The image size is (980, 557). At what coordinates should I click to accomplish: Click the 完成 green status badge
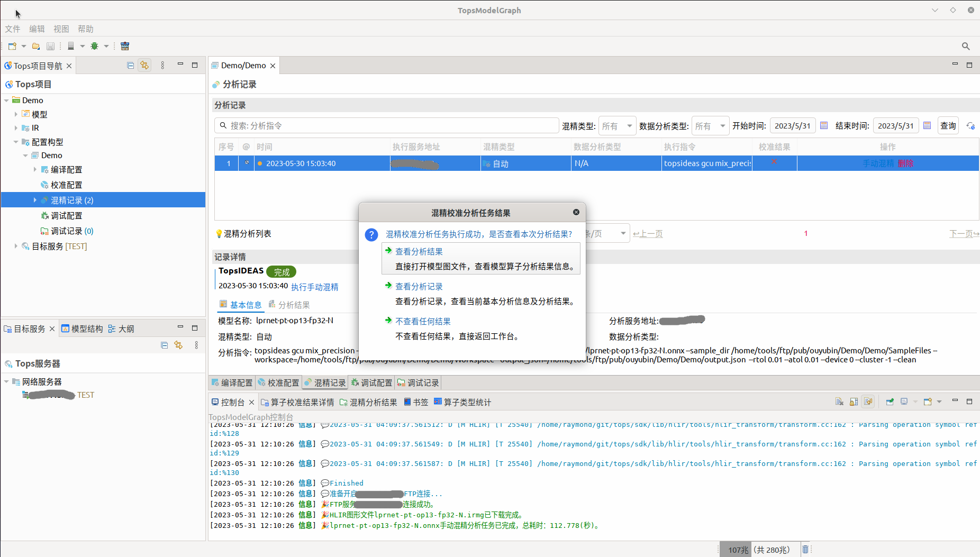pos(282,272)
